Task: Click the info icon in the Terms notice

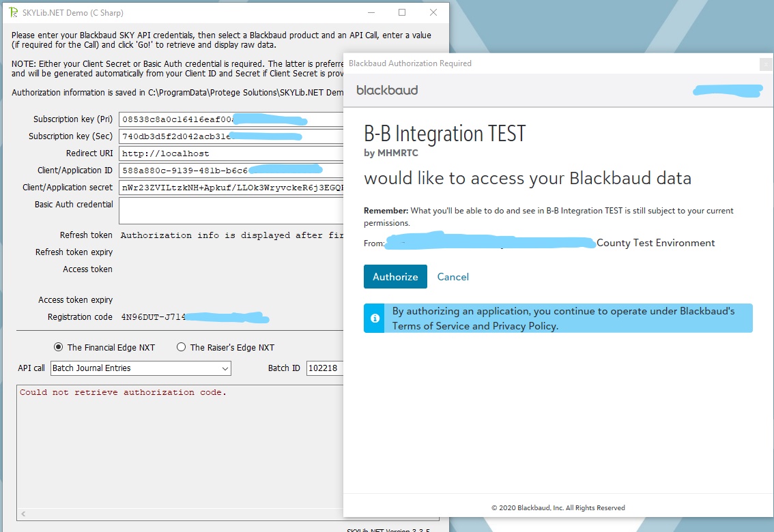Action: coord(375,319)
